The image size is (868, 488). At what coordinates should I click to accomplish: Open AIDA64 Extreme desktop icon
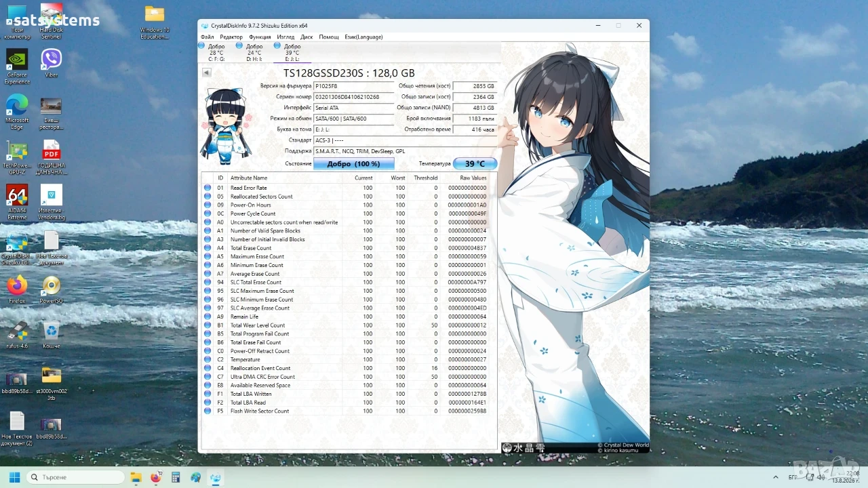(x=17, y=203)
